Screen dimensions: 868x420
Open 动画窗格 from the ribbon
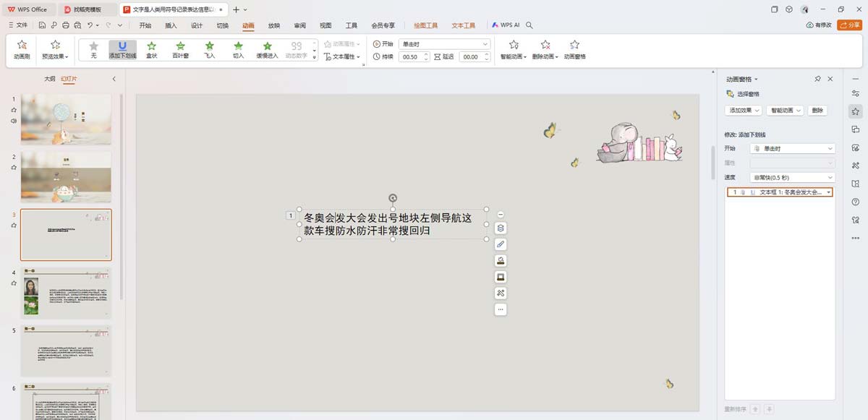(x=575, y=49)
